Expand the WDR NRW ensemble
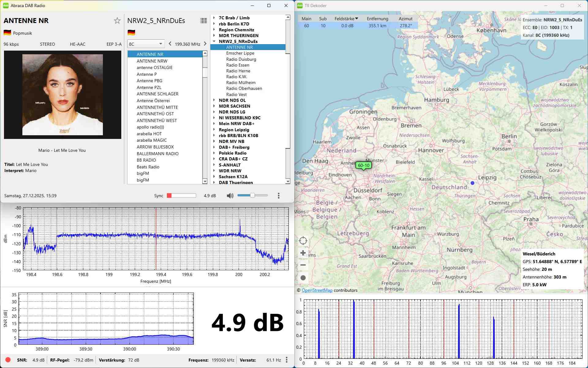The image size is (588, 368). pos(214,171)
